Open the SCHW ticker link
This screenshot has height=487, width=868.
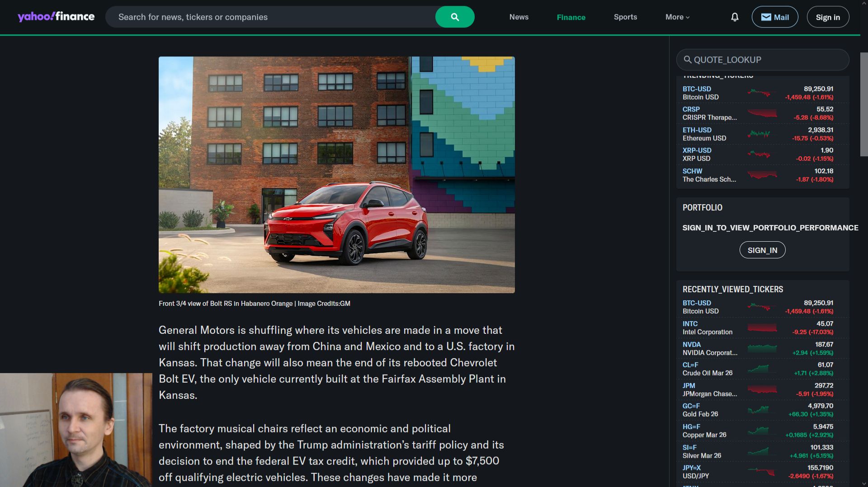(692, 171)
